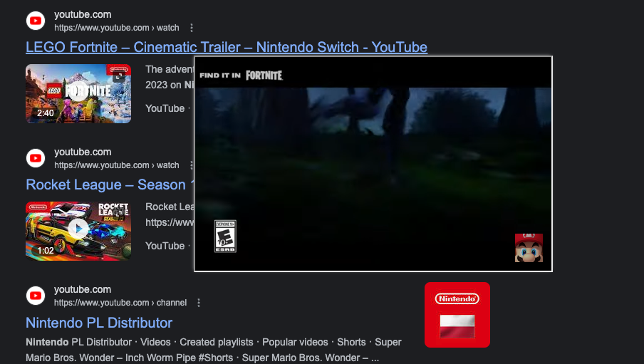Play the Rocket League video thumbnail

tap(78, 229)
